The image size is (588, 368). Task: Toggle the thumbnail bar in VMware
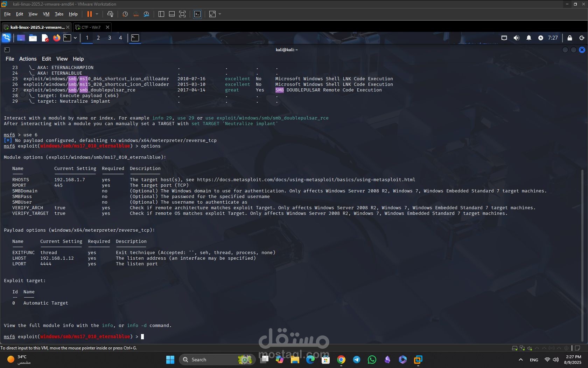coord(172,14)
